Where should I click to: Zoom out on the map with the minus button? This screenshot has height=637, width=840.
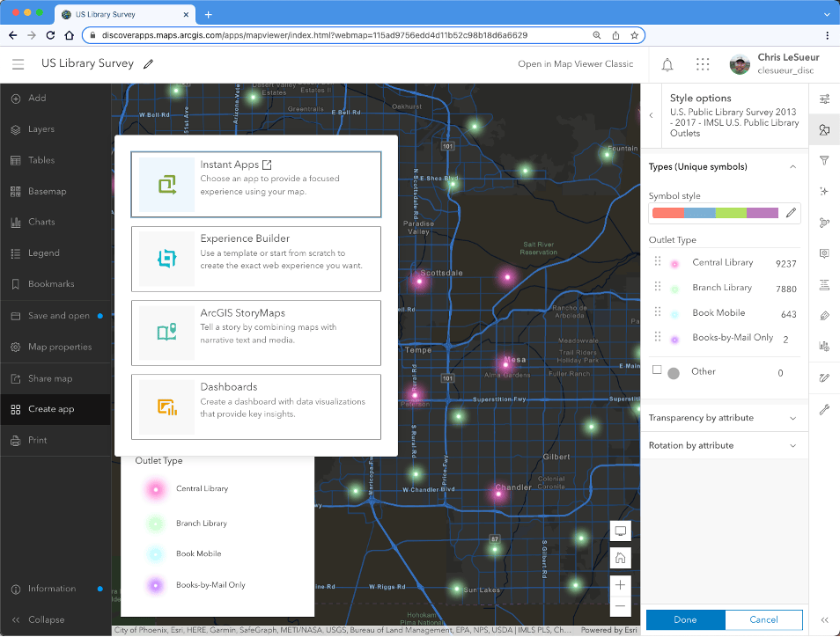621,606
